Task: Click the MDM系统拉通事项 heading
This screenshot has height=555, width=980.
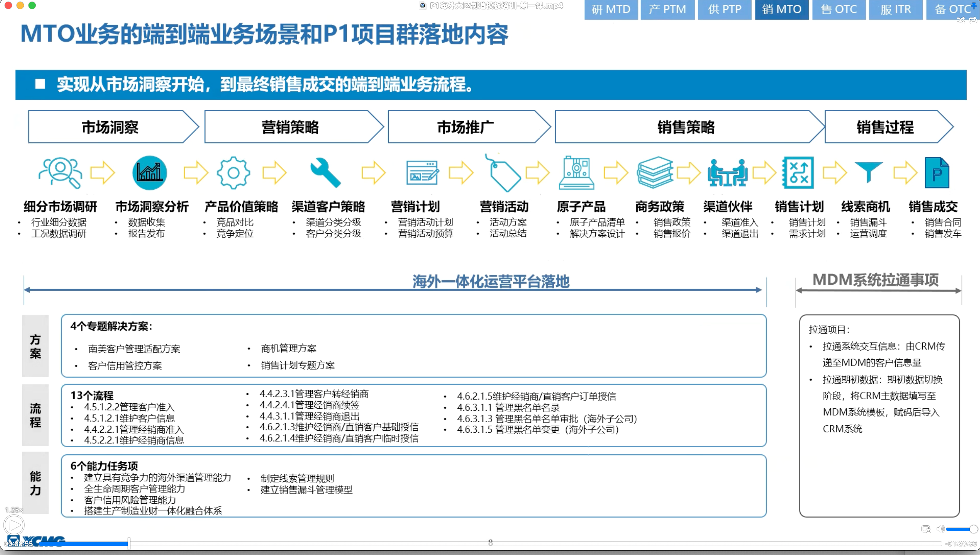Action: click(x=875, y=280)
